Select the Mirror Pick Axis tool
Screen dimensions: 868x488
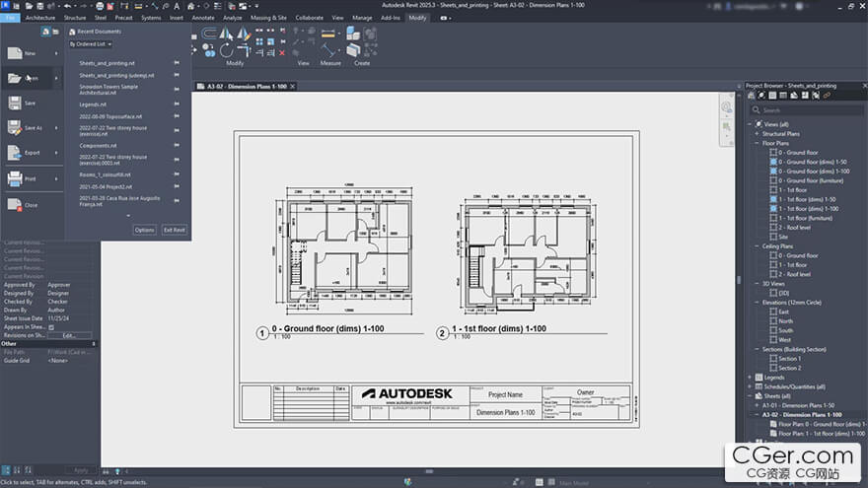click(226, 34)
